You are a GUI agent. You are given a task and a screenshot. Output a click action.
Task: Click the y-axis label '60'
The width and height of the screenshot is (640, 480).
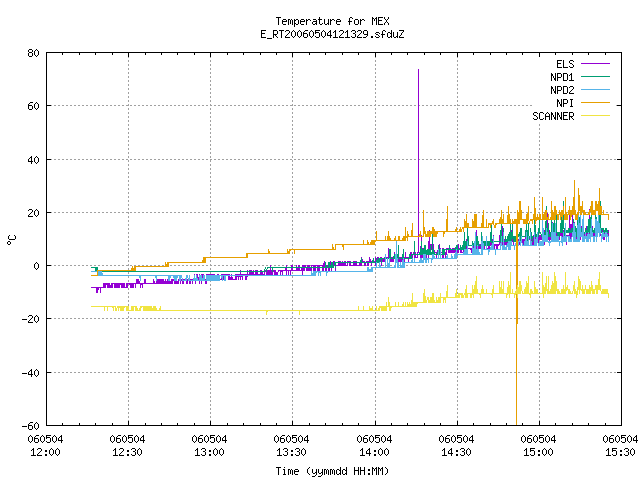(33, 106)
